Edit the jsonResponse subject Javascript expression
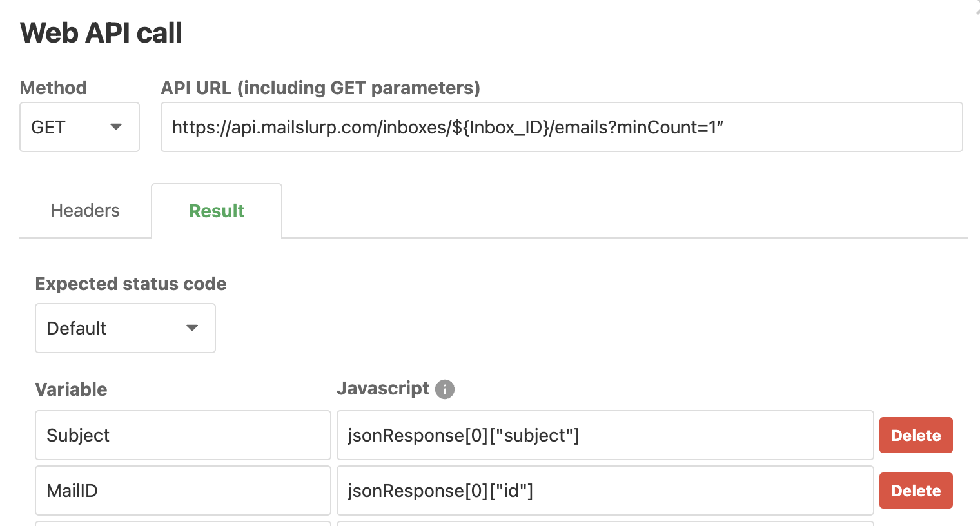Screen dimensions: 980x526 pyautogui.click(x=605, y=435)
